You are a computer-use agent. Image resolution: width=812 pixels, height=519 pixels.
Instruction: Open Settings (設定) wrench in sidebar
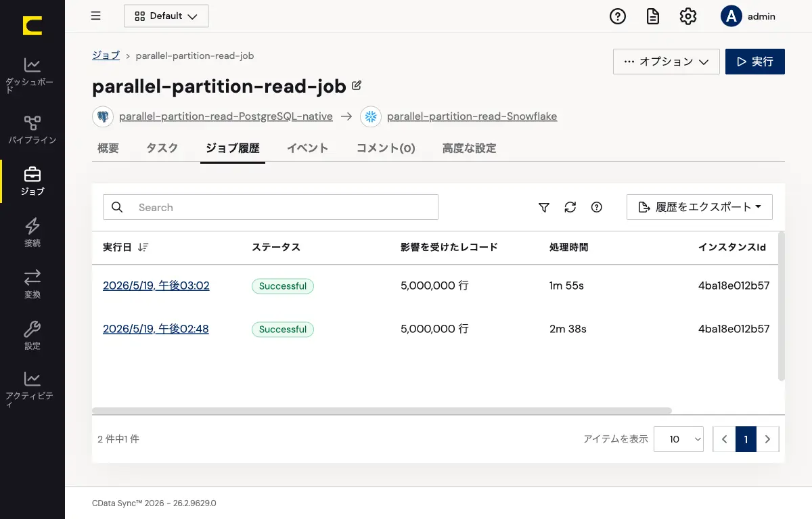pos(32,336)
